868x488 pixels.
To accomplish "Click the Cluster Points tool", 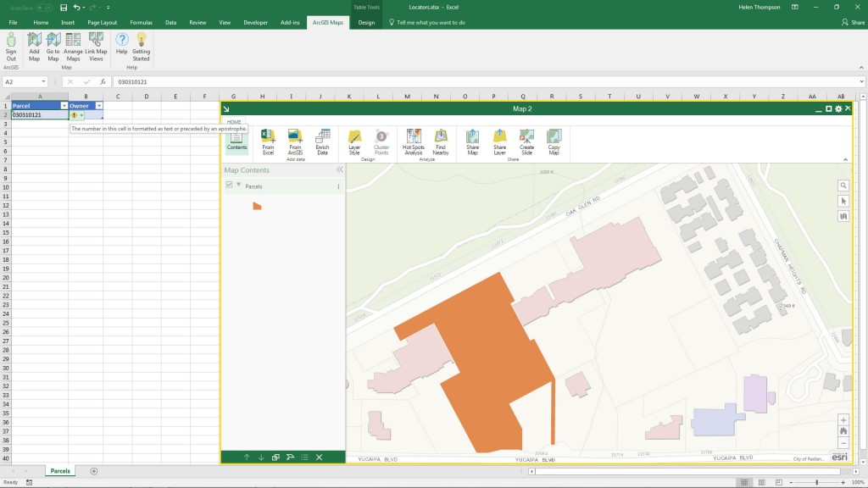I will pyautogui.click(x=381, y=141).
